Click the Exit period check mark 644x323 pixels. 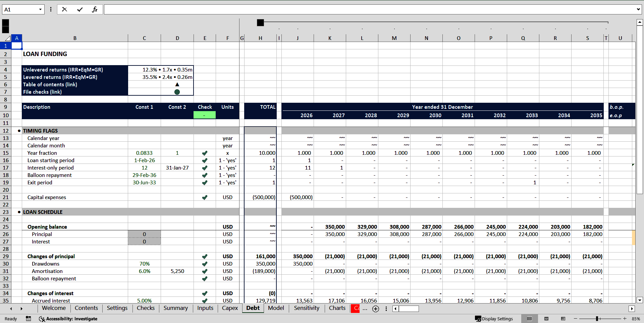[x=205, y=183]
